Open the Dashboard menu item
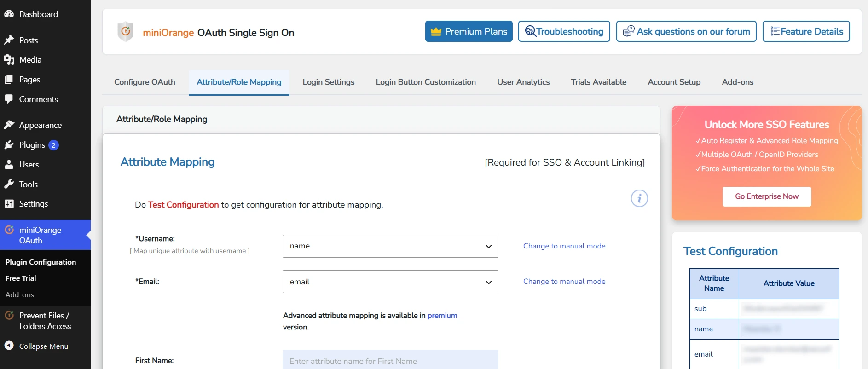Viewport: 868px width, 369px height. tap(45, 14)
